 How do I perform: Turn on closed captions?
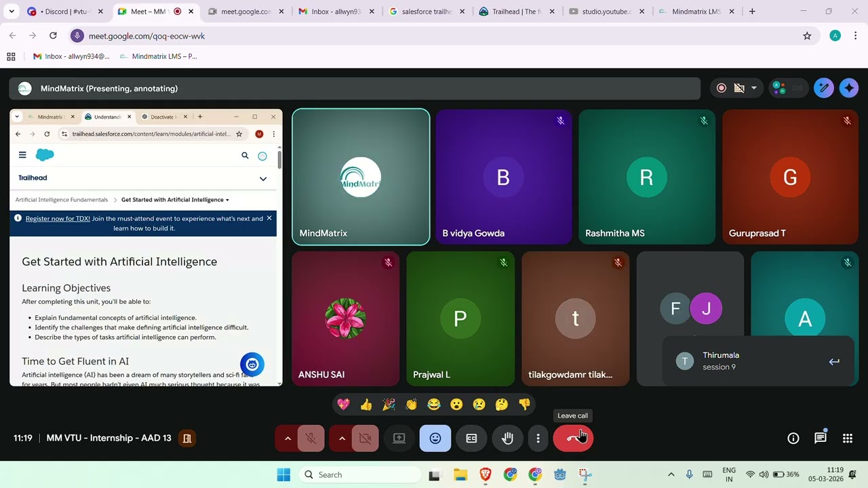click(471, 439)
